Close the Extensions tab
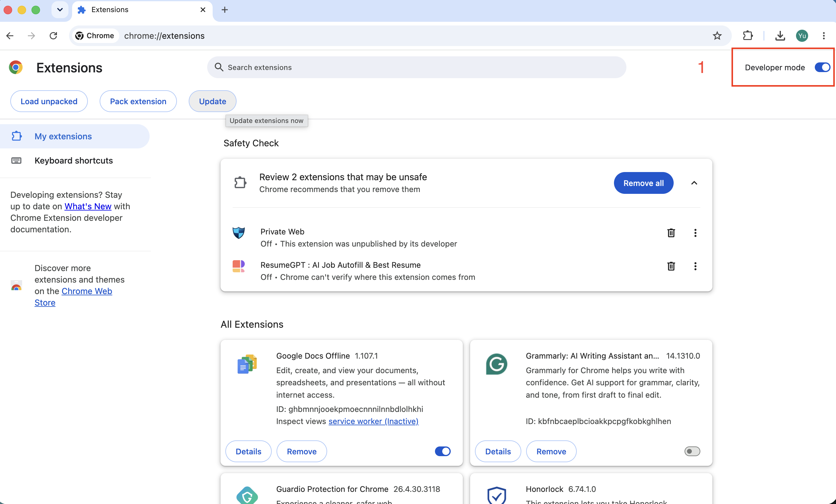836x504 pixels. tap(203, 10)
